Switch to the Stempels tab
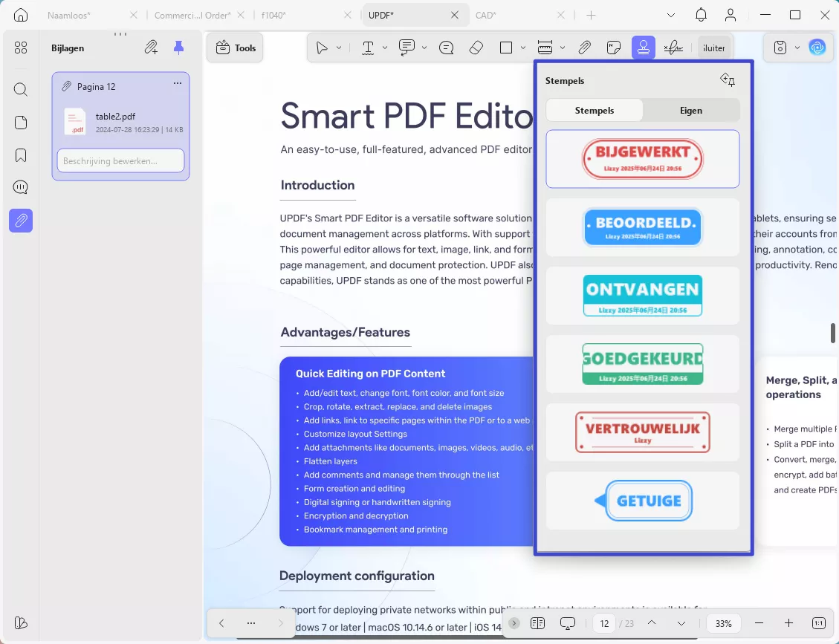This screenshot has height=644, width=839. tap(594, 111)
